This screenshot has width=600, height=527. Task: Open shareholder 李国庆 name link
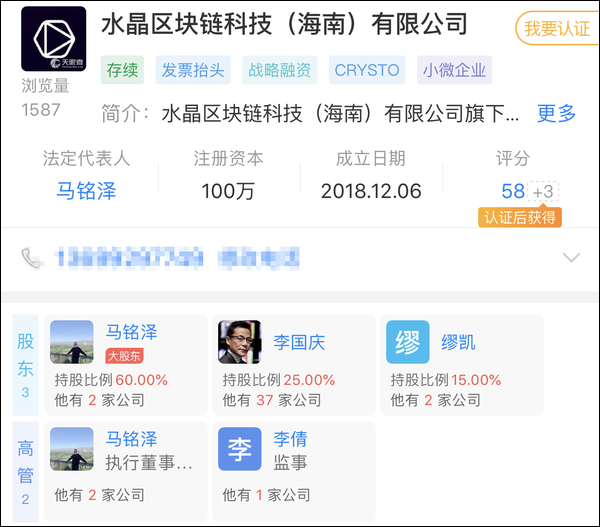coord(299,342)
